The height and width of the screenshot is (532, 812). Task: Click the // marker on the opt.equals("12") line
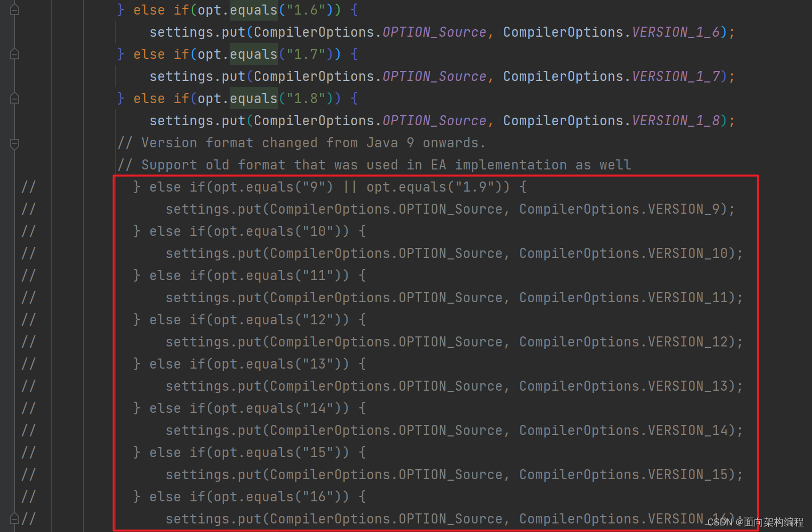tap(29, 320)
